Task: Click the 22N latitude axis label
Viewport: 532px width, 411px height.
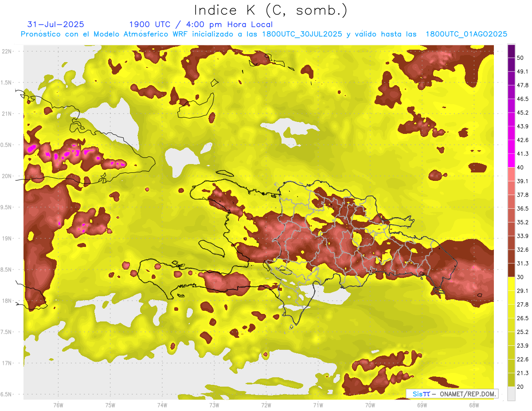Action: [7, 51]
